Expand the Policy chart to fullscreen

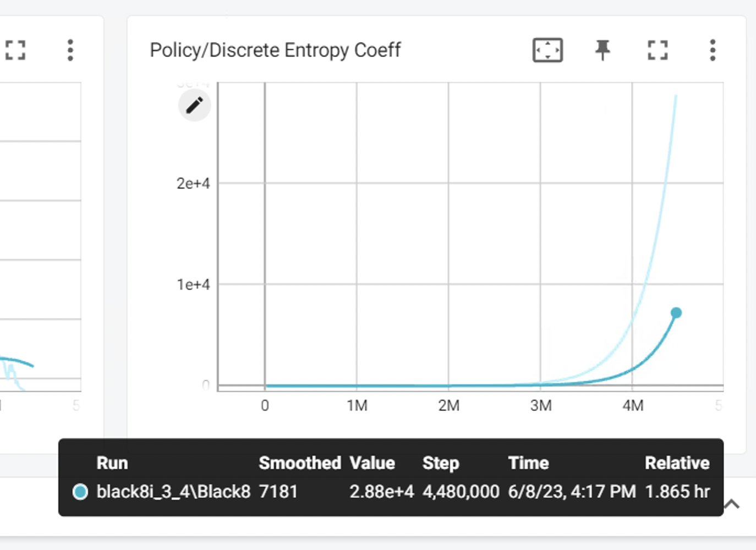tap(658, 50)
